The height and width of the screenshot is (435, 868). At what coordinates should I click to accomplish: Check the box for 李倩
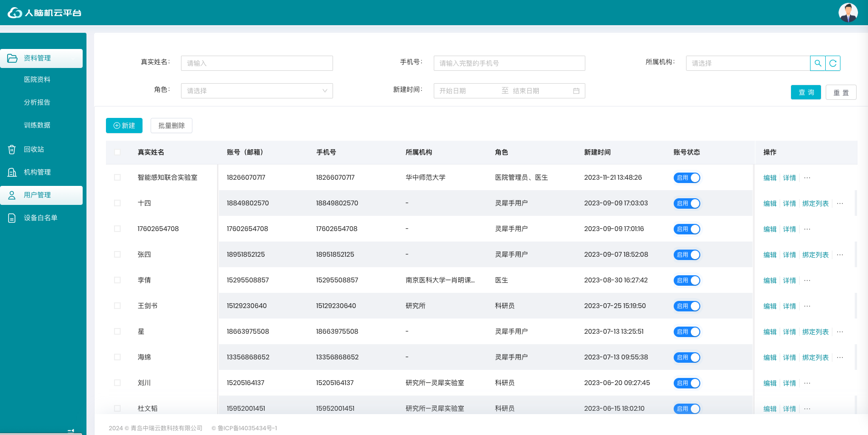(x=117, y=280)
